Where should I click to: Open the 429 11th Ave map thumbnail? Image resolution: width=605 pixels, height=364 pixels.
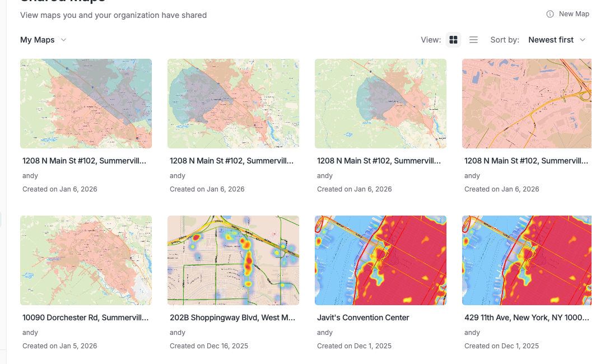coord(527,260)
